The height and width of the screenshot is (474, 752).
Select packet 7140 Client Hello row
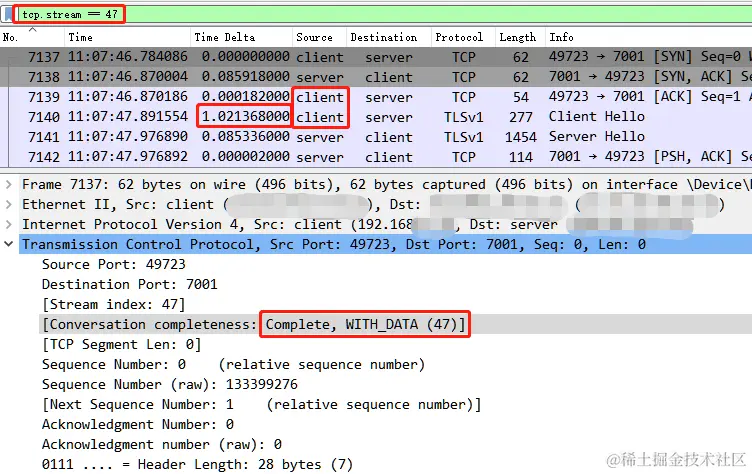click(x=376, y=117)
